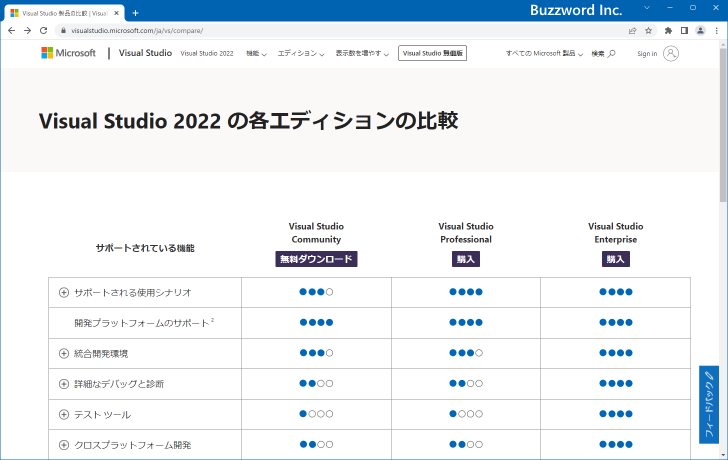The image size is (728, 460).
Task: Open the Visual Studio home link
Action: click(145, 53)
